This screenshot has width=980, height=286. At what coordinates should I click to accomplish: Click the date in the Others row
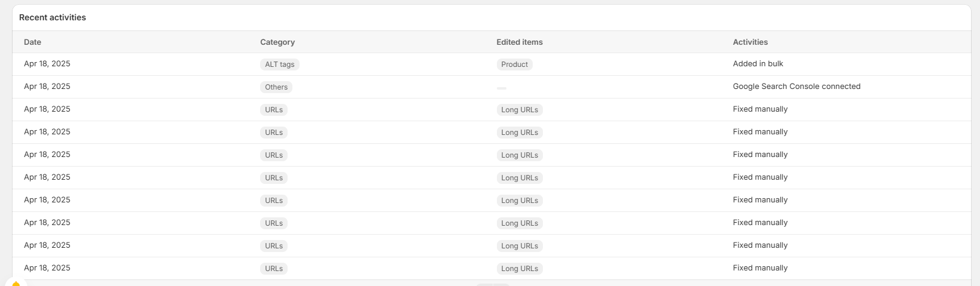pyautogui.click(x=47, y=87)
